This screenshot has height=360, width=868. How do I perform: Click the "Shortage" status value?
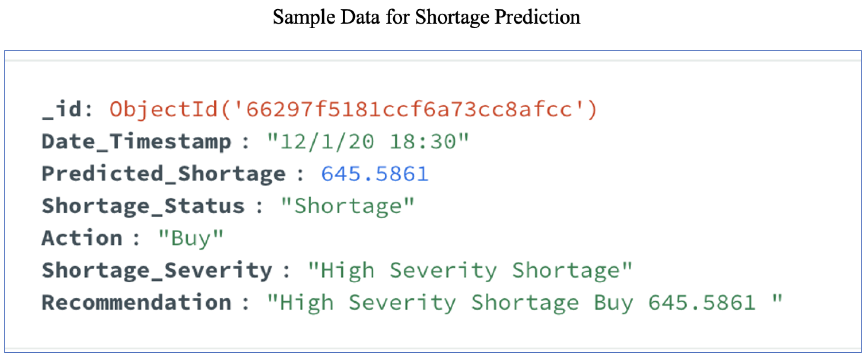tap(347, 206)
